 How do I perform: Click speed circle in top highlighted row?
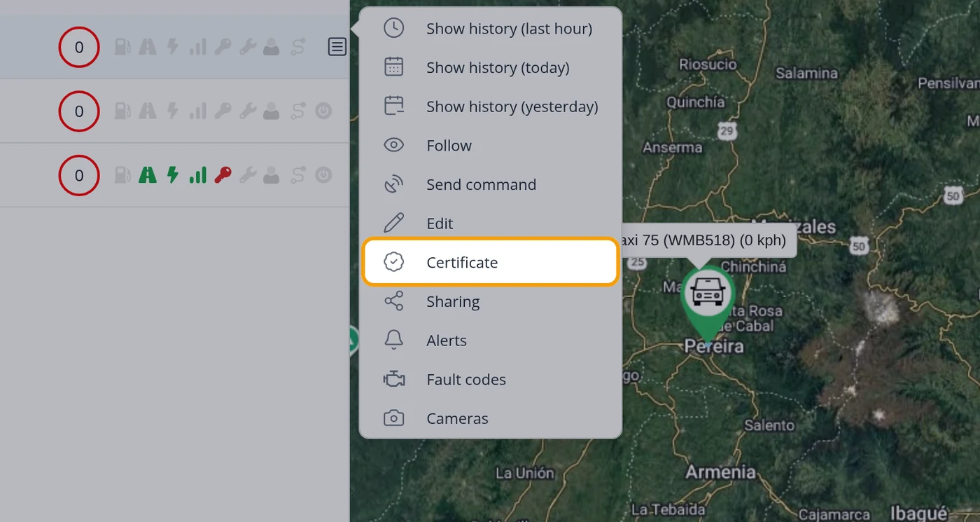click(x=79, y=47)
